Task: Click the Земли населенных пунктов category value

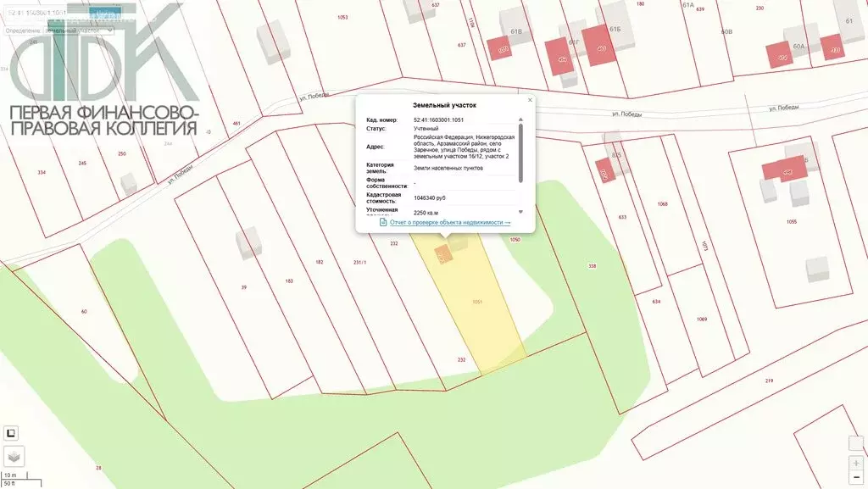Action: tap(448, 168)
